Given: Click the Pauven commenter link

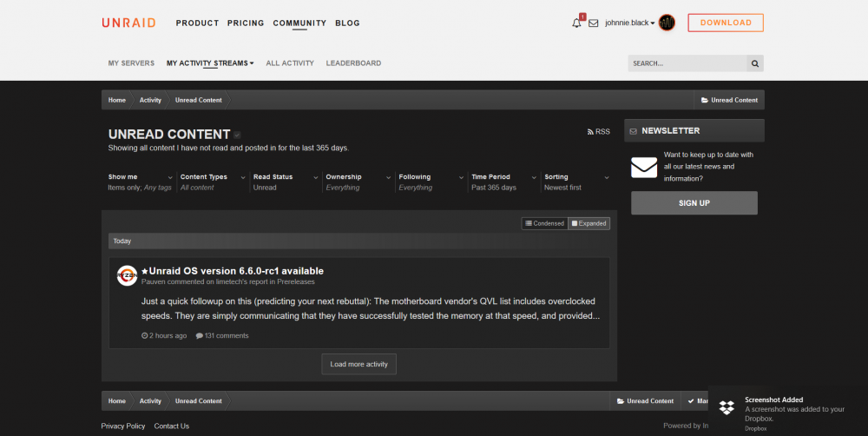Looking at the screenshot, I should tap(154, 281).
